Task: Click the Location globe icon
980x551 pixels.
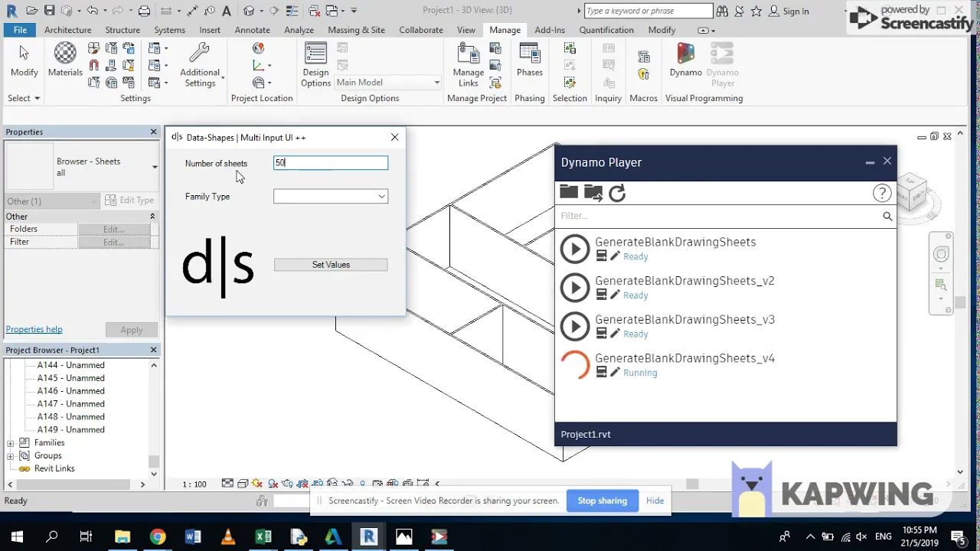Action: tap(259, 48)
